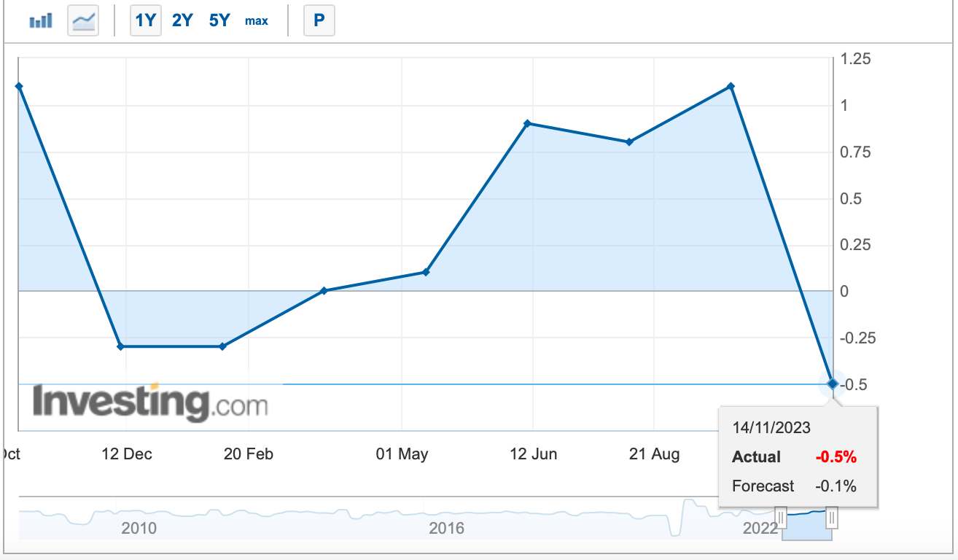Click the 0.75 y-axis label
The height and width of the screenshot is (560, 958).
[x=855, y=152]
